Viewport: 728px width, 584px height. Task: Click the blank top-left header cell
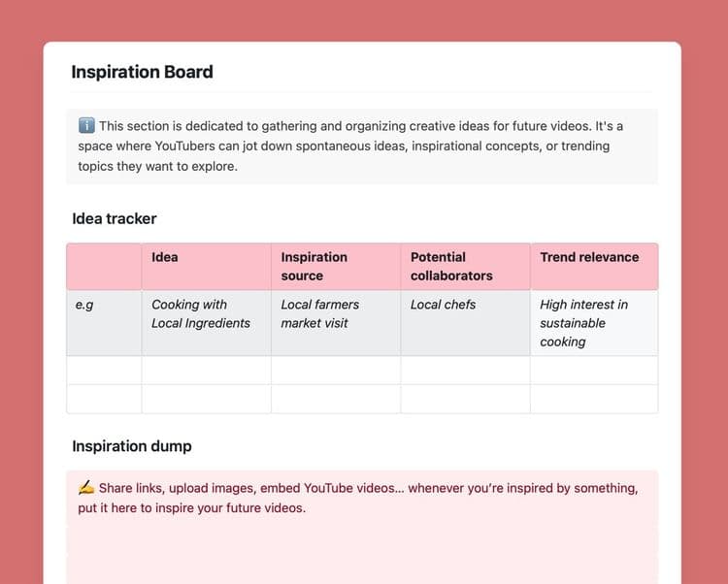[104, 267]
